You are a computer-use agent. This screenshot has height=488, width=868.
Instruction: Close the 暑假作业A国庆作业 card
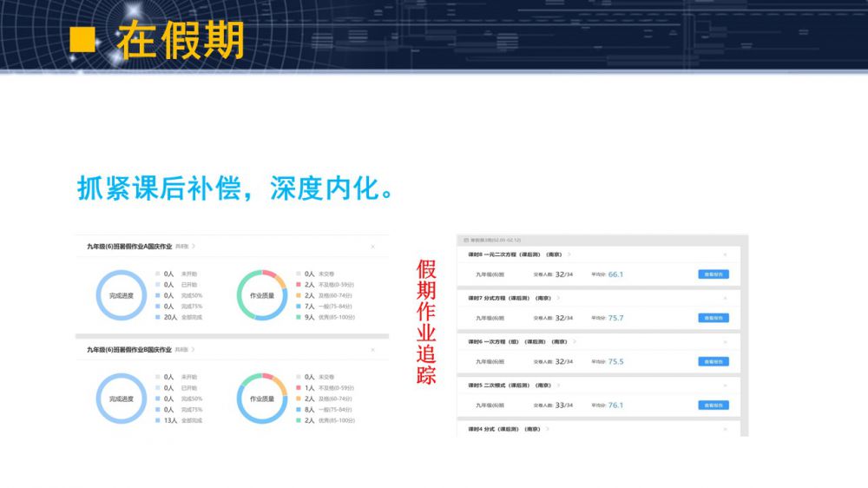pos(373,247)
